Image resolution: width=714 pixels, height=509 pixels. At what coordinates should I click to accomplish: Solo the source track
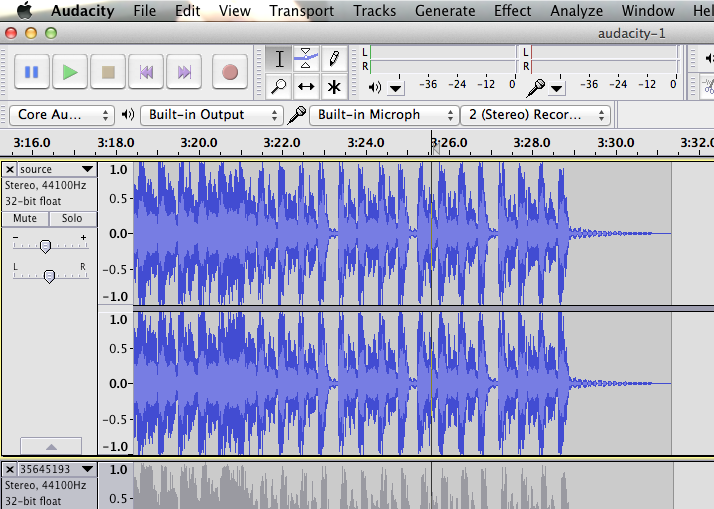point(72,219)
